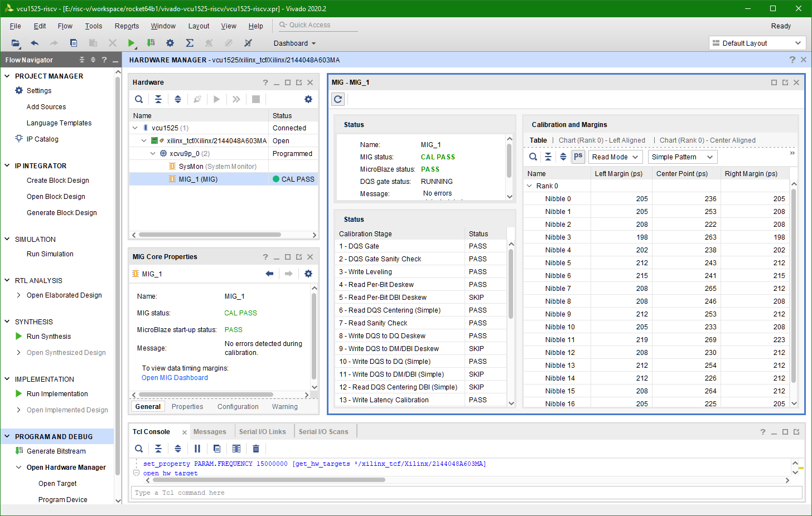Image resolution: width=812 pixels, height=516 pixels.
Task: Click the Sigma report icon in main toolbar
Action: coord(190,43)
